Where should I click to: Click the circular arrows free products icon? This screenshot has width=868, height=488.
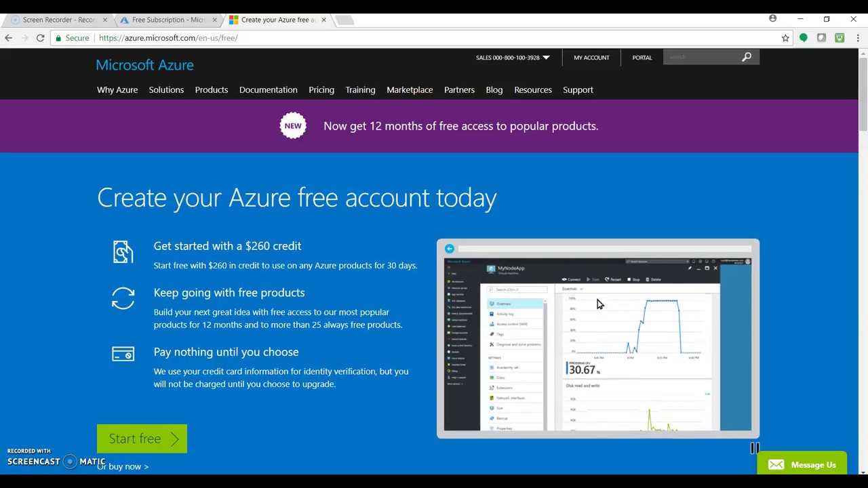123,298
